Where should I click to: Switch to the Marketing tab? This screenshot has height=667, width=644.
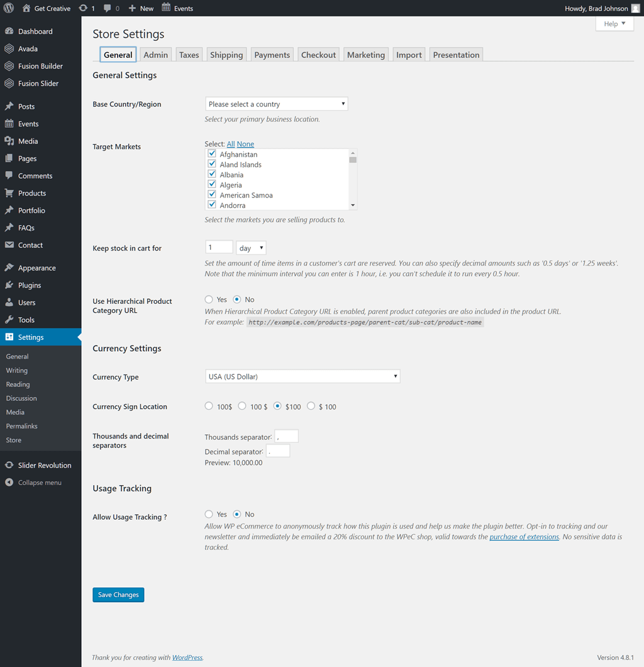pos(366,55)
